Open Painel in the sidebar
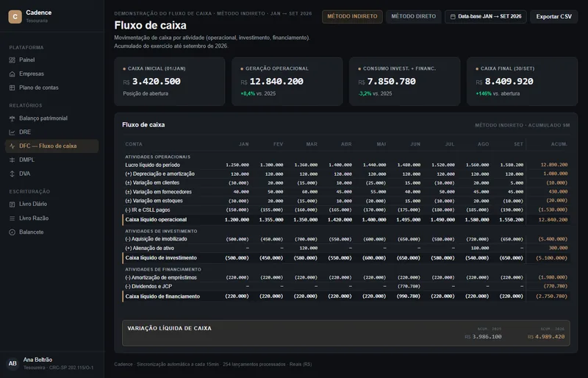Image resolution: width=588 pixels, height=378 pixels. point(51,60)
